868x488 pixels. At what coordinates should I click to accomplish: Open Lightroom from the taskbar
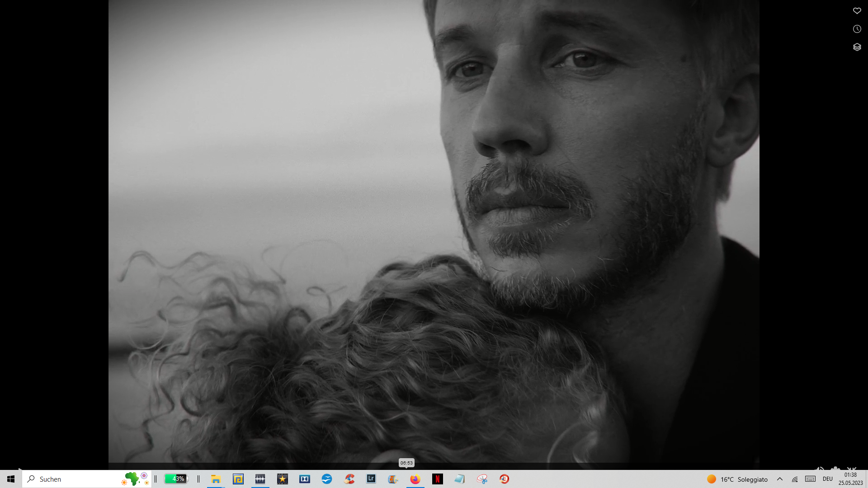pyautogui.click(x=371, y=479)
